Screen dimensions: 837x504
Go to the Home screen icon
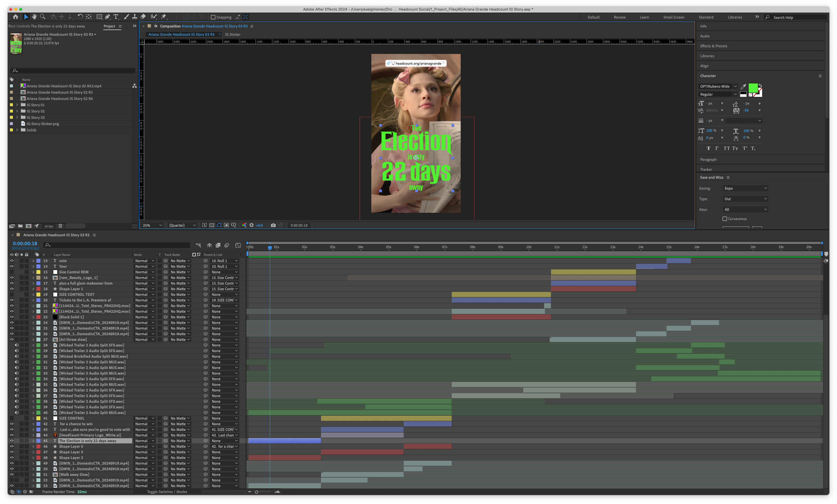tap(16, 17)
